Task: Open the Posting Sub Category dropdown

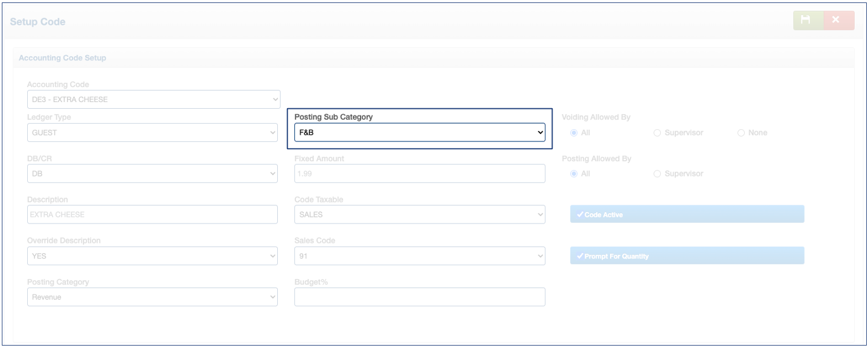Action: (419, 132)
